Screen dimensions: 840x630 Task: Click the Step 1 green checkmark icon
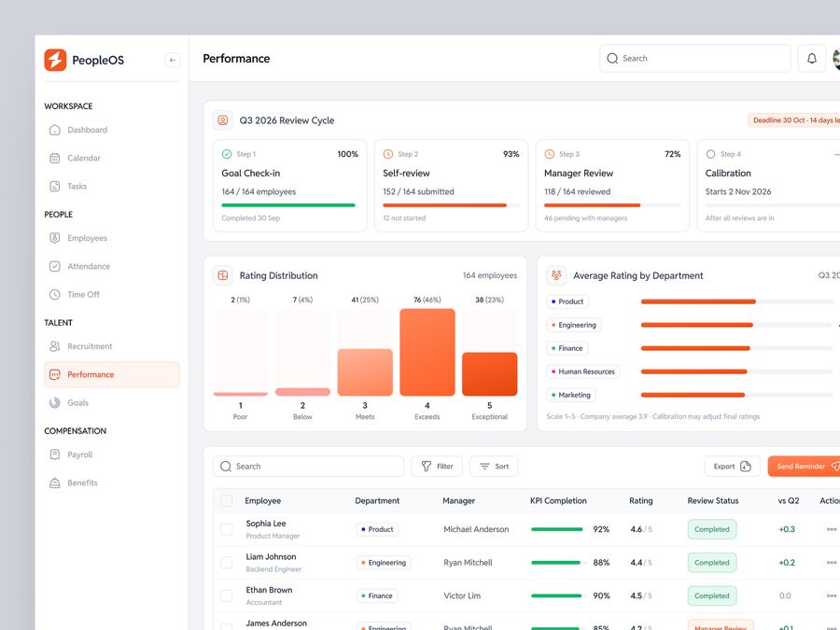(227, 154)
